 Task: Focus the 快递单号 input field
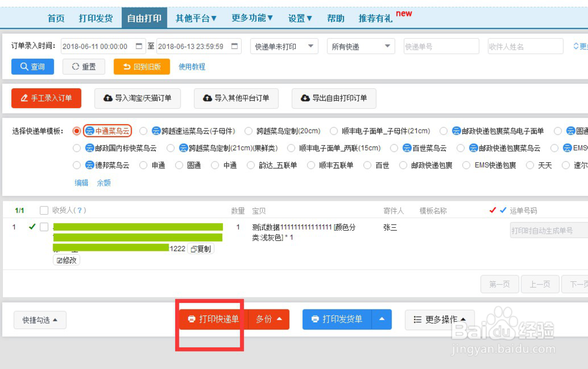click(x=442, y=46)
